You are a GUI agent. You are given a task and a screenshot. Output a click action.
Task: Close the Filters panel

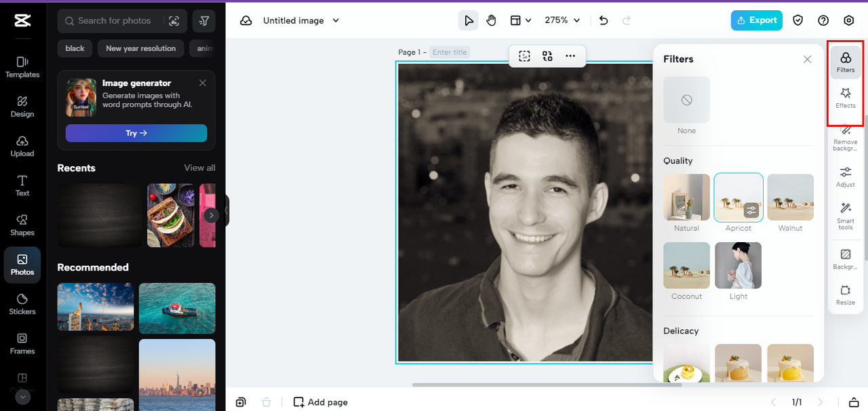coord(807,60)
